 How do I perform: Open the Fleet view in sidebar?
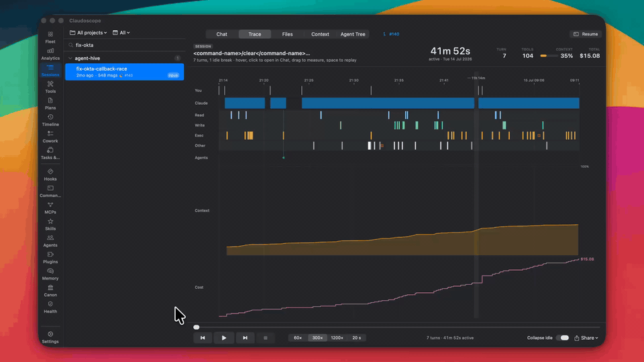pyautogui.click(x=50, y=38)
